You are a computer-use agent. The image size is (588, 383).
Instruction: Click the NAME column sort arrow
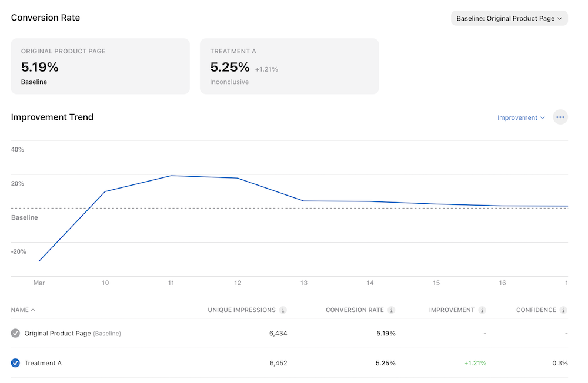pos(32,310)
